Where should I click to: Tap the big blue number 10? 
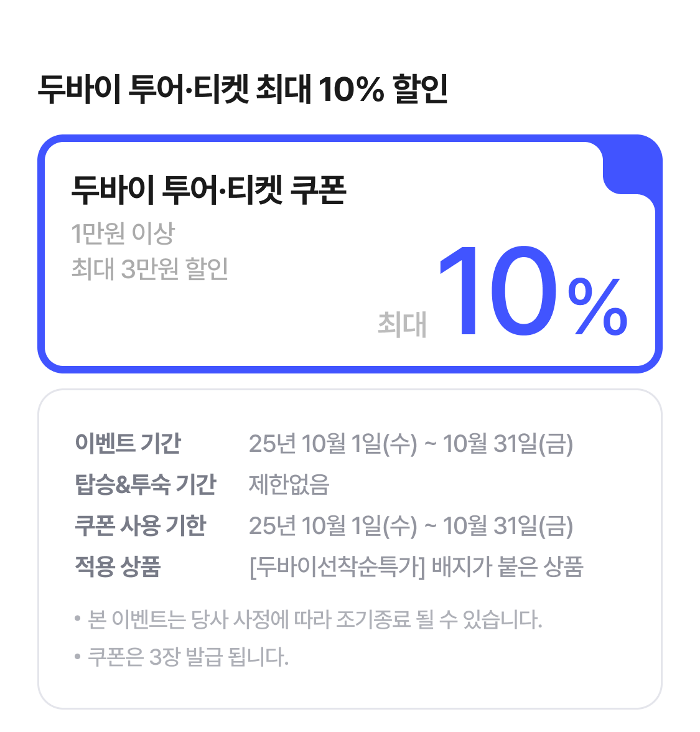pos(497,293)
